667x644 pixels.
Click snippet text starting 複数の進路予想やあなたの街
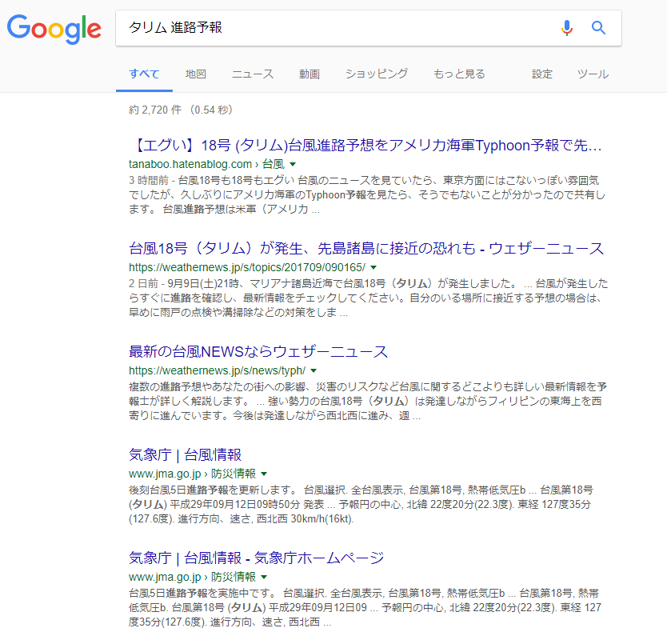368,401
